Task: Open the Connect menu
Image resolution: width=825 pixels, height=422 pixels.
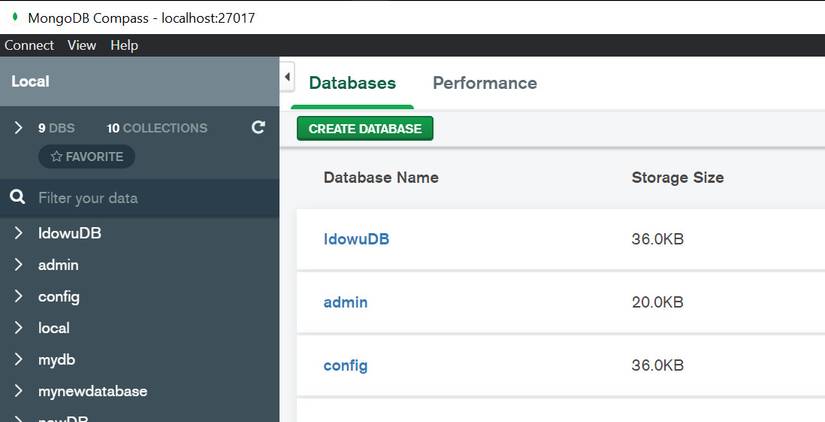Action: [x=29, y=45]
